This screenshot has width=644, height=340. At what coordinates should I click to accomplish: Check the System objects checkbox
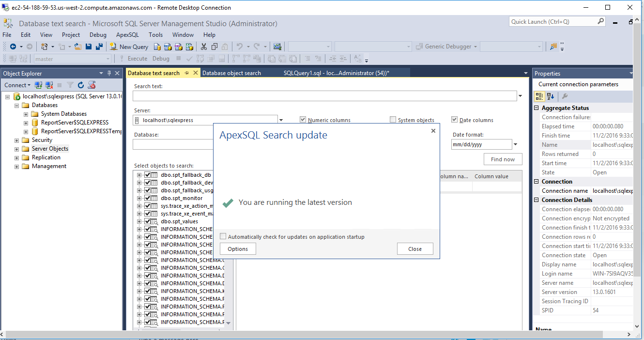(393, 120)
